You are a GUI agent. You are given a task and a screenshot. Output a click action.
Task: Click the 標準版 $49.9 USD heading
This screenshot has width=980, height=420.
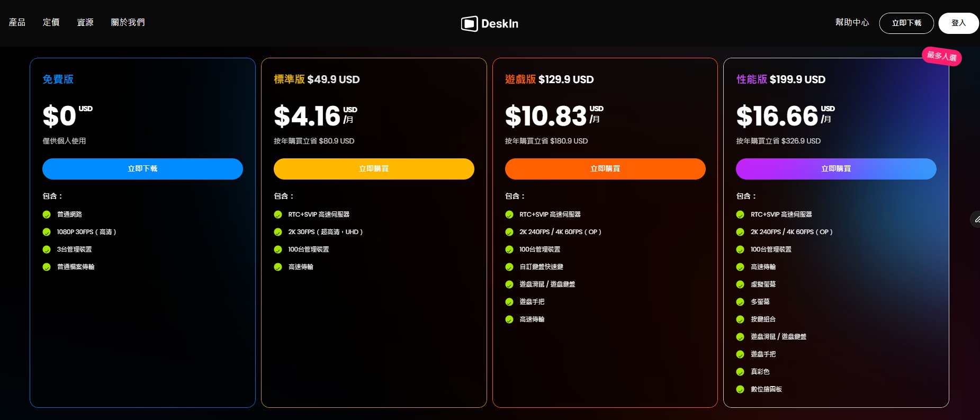(x=317, y=79)
